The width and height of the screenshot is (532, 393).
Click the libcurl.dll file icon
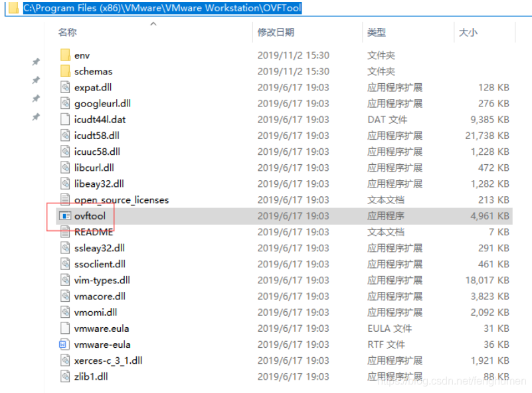tap(65, 168)
